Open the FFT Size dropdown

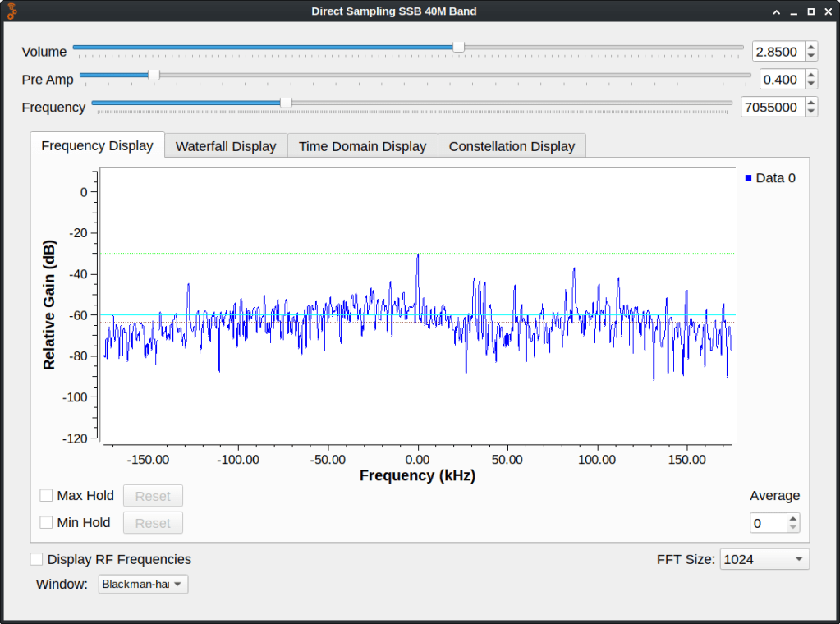pyautogui.click(x=764, y=559)
